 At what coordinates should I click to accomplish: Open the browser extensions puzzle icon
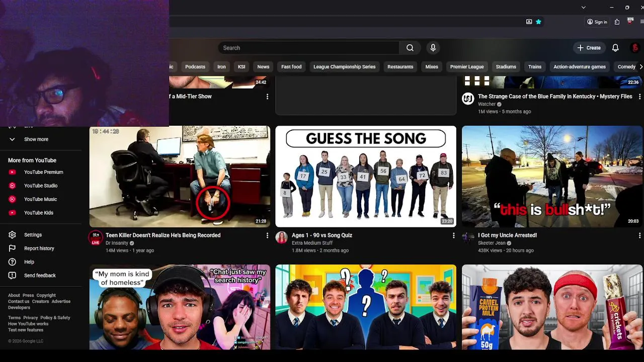click(x=617, y=22)
